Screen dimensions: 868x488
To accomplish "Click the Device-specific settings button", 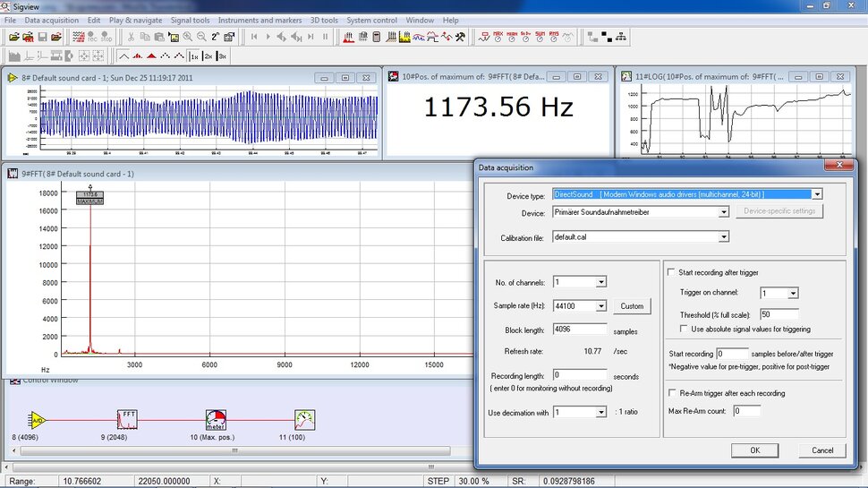I will click(779, 211).
